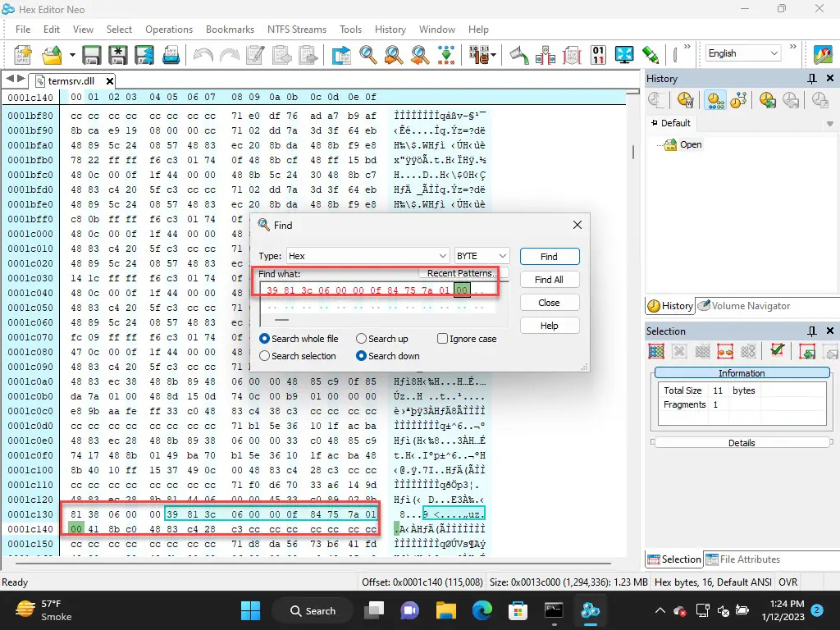Click the open folder toolbar icon
The image size is (840, 630).
point(52,55)
